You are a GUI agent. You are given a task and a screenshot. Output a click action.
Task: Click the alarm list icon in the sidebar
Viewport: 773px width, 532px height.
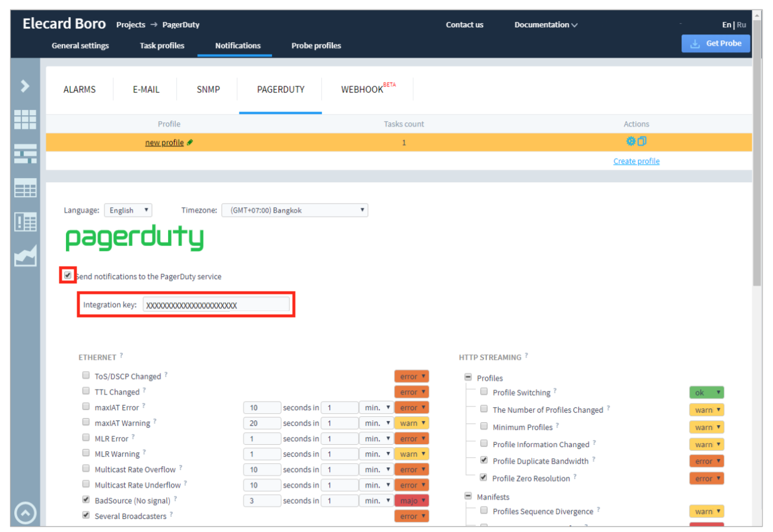[x=25, y=222]
